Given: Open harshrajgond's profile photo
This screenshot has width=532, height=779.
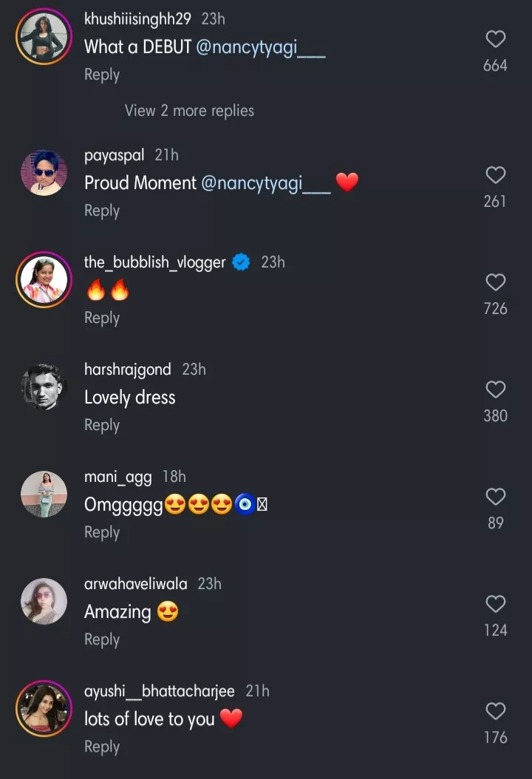Looking at the screenshot, I should (x=43, y=387).
